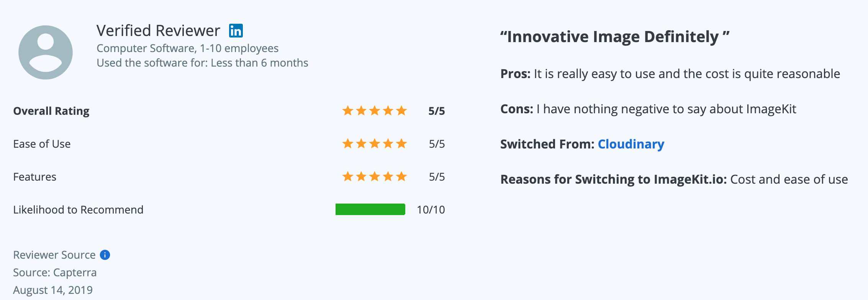
Task: Click the August 14, 2019 date
Action: coord(53,290)
